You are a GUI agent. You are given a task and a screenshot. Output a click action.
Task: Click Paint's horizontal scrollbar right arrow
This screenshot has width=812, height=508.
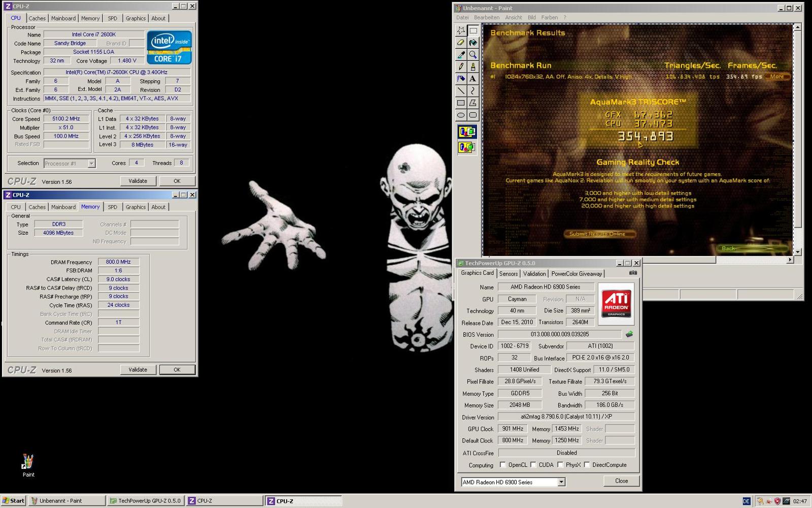click(x=790, y=260)
